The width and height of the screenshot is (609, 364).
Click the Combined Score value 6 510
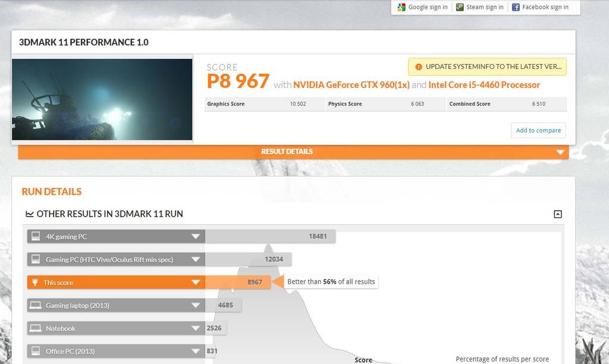tap(539, 103)
